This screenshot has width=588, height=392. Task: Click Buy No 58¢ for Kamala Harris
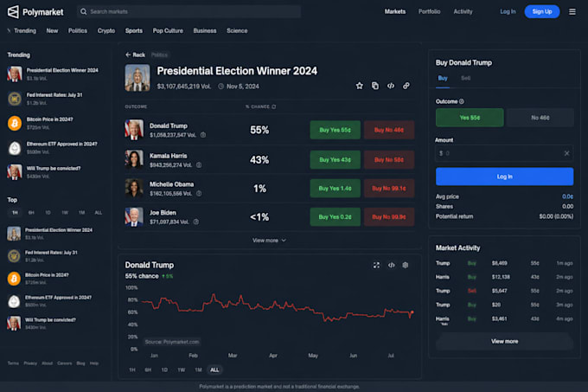pos(389,160)
